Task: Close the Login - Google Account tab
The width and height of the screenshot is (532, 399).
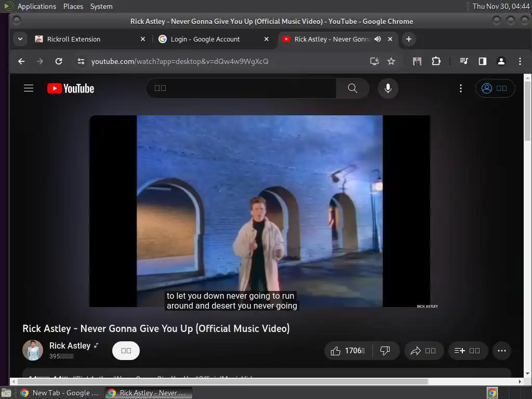Action: [x=267, y=39]
